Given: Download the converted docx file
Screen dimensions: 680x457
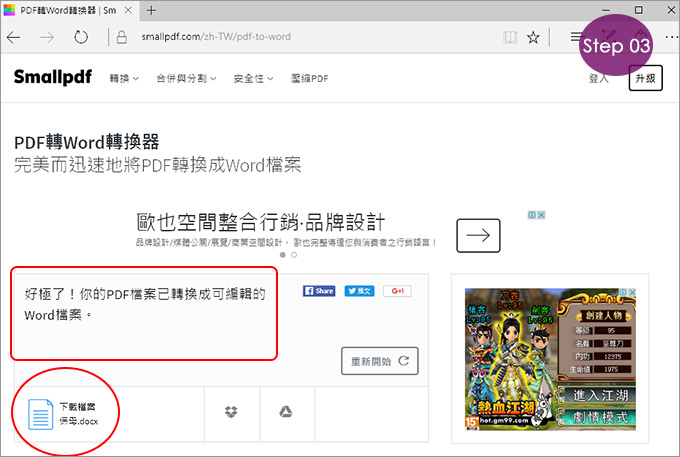Looking at the screenshot, I should (x=63, y=414).
